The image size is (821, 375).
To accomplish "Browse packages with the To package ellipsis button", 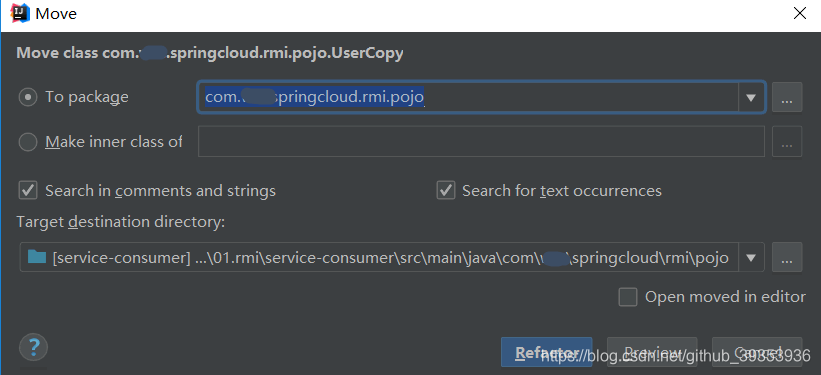I will (x=787, y=97).
